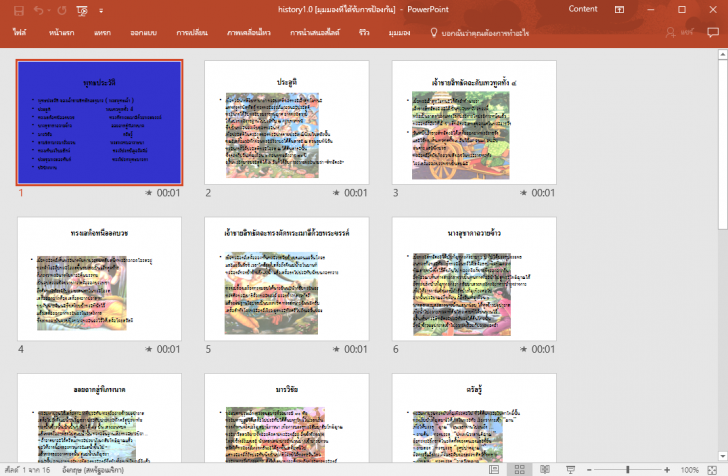Click the slide count text in status bar
728x476 pixels.
coord(27,470)
